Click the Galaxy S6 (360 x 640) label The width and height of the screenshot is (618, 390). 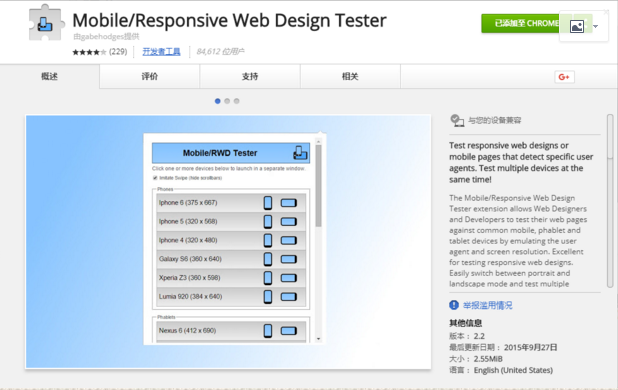[x=190, y=259]
